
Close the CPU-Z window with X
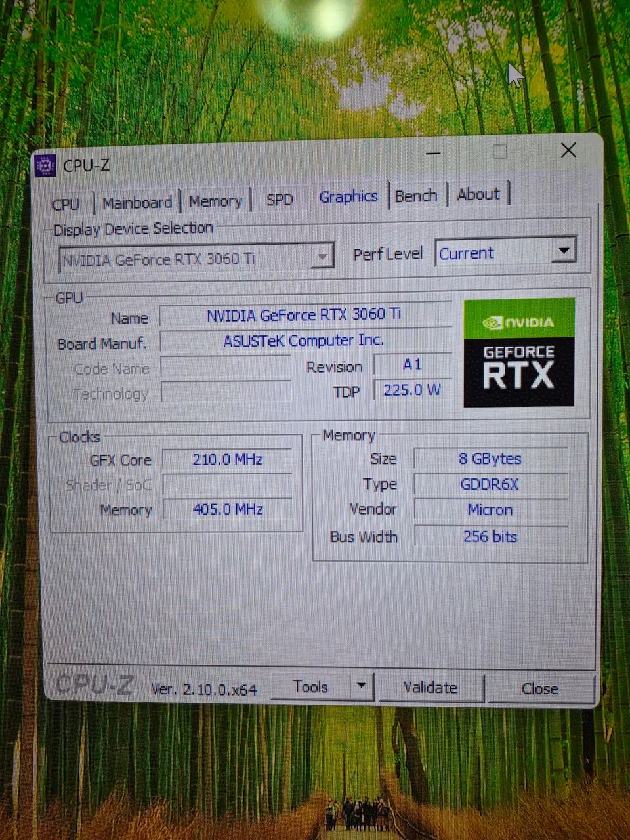[x=568, y=150]
